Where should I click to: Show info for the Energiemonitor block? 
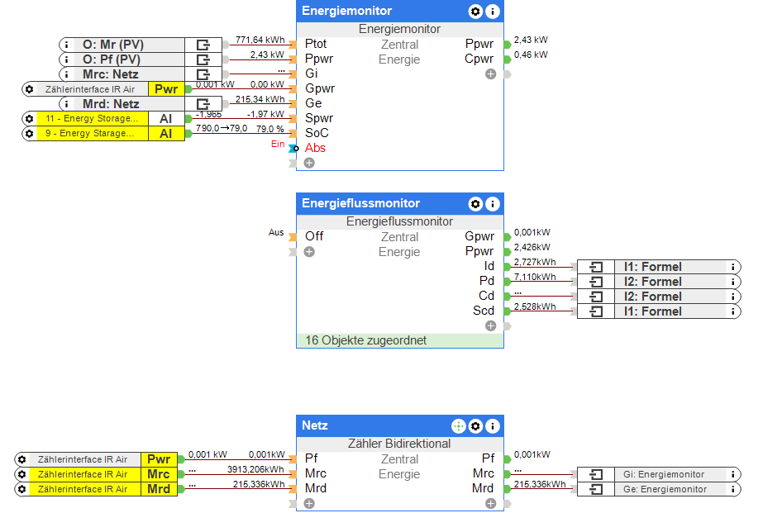(493, 12)
